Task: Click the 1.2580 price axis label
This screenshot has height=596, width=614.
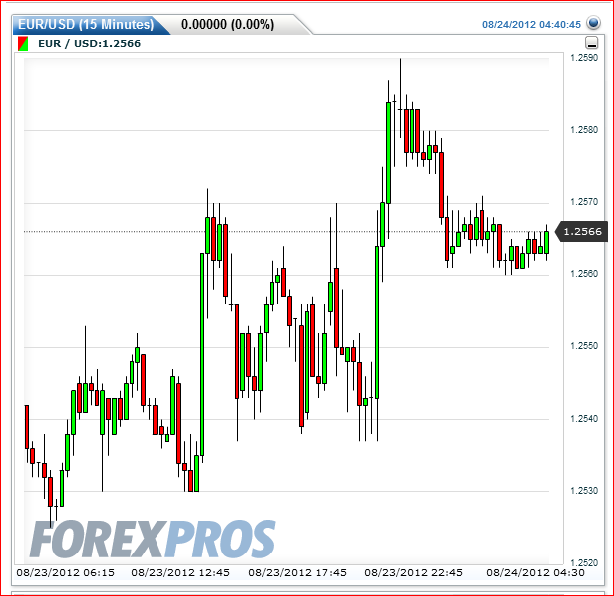Action: pyautogui.click(x=584, y=130)
